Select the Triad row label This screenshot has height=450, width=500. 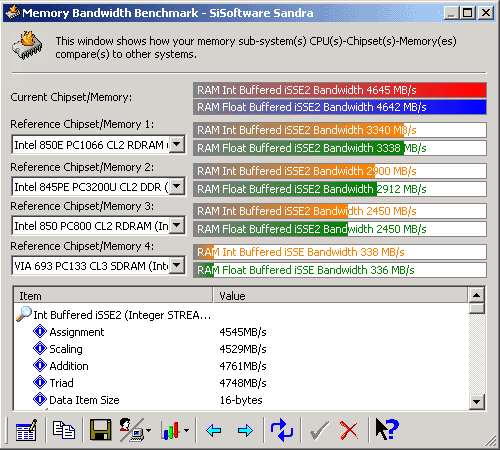pyautogui.click(x=61, y=383)
